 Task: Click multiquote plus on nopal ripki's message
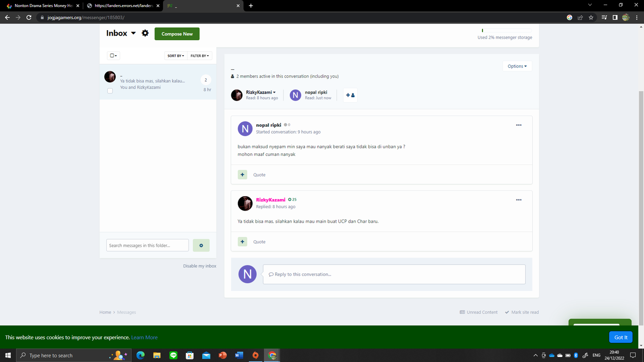[243, 174]
